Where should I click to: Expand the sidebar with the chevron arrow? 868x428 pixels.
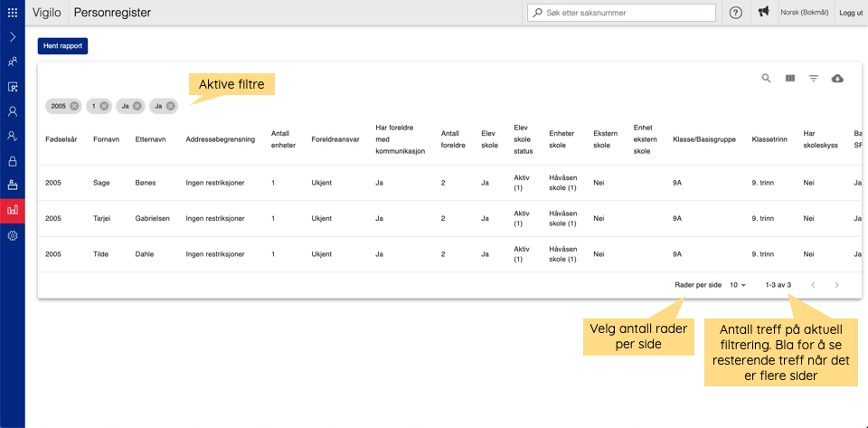[x=12, y=37]
